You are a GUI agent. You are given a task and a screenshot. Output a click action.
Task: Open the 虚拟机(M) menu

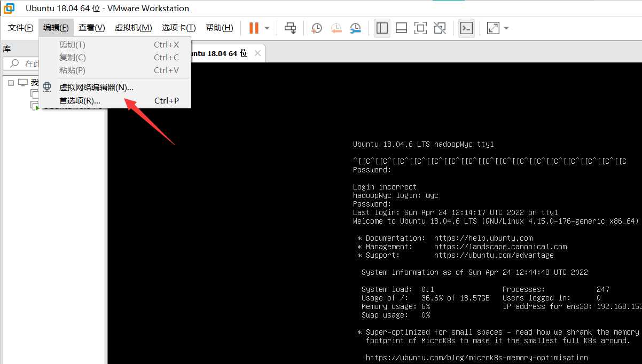tap(134, 28)
